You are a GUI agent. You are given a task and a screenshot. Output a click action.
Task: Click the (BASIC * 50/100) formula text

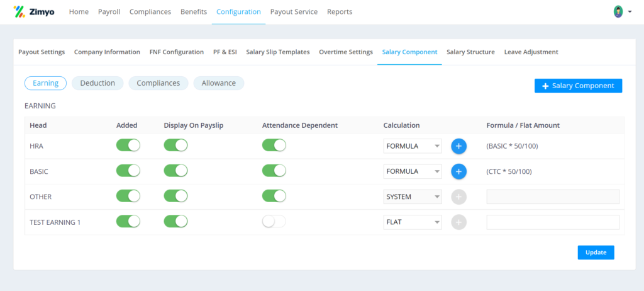click(512, 146)
